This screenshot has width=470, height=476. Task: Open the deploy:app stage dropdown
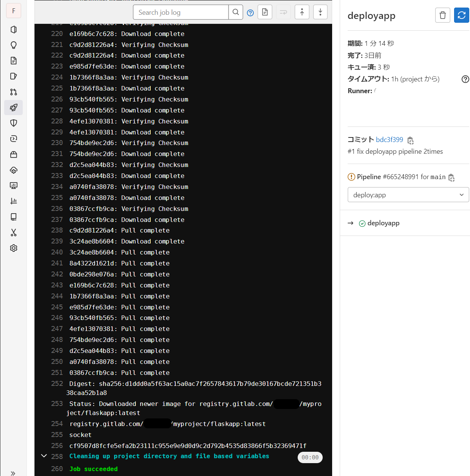click(408, 195)
